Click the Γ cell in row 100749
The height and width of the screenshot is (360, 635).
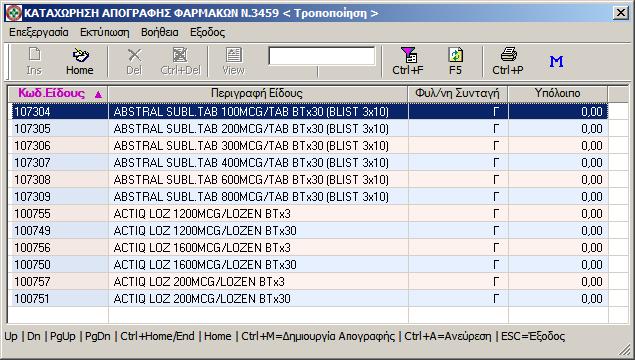click(x=458, y=231)
